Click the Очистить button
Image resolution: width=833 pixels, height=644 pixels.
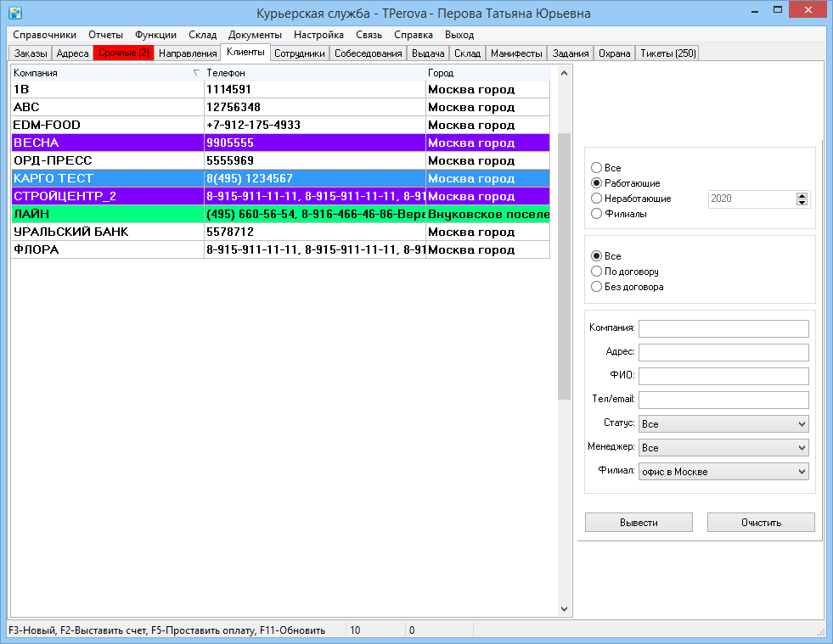coord(761,523)
